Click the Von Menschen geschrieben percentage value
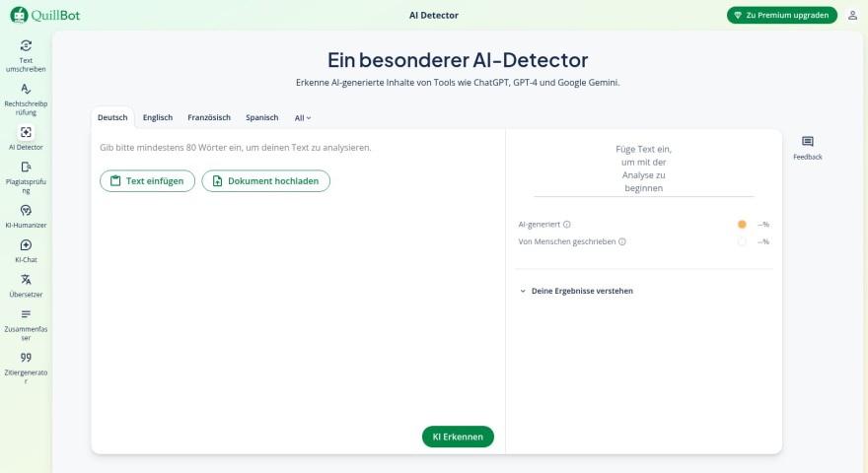This screenshot has width=868, height=473. [763, 241]
